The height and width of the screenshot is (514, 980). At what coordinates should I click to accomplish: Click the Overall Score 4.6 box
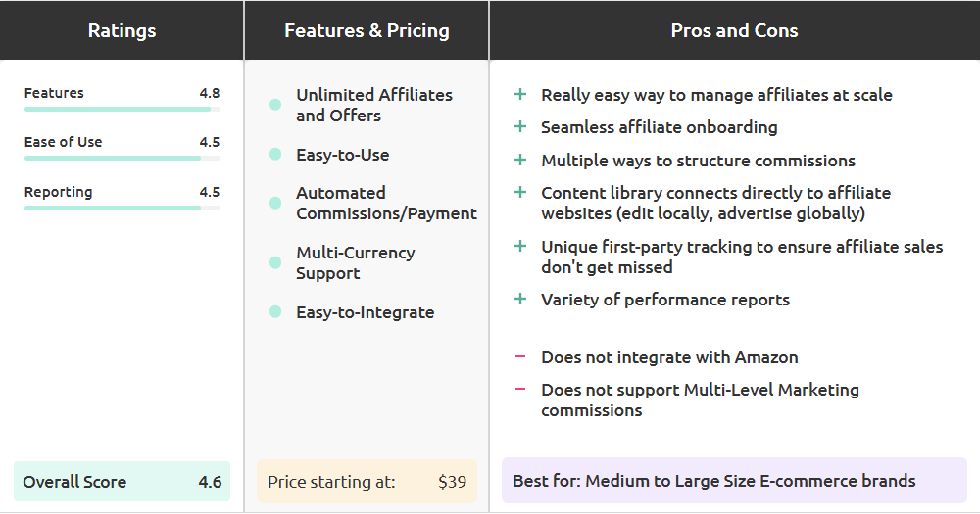(x=122, y=482)
